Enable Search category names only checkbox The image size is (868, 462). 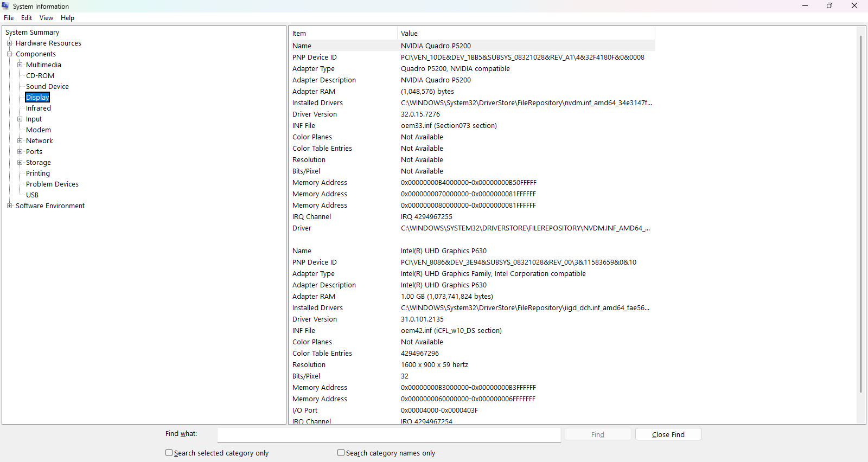click(x=341, y=453)
